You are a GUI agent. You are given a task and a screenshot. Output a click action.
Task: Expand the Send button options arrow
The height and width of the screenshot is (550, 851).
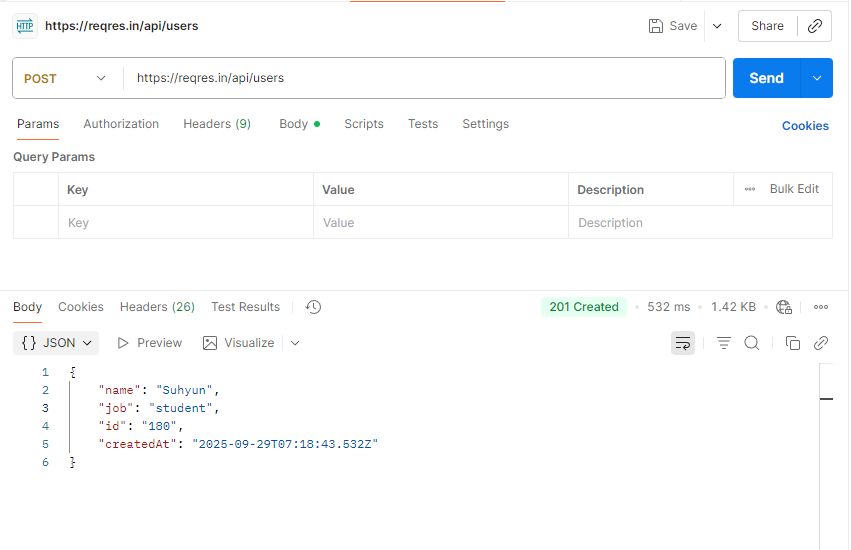(817, 78)
